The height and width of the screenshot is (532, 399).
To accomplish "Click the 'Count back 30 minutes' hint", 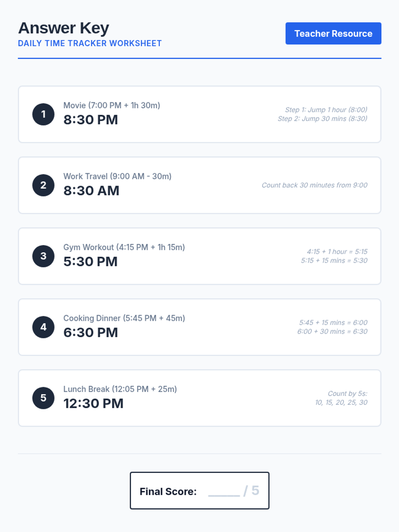I will pyautogui.click(x=314, y=185).
